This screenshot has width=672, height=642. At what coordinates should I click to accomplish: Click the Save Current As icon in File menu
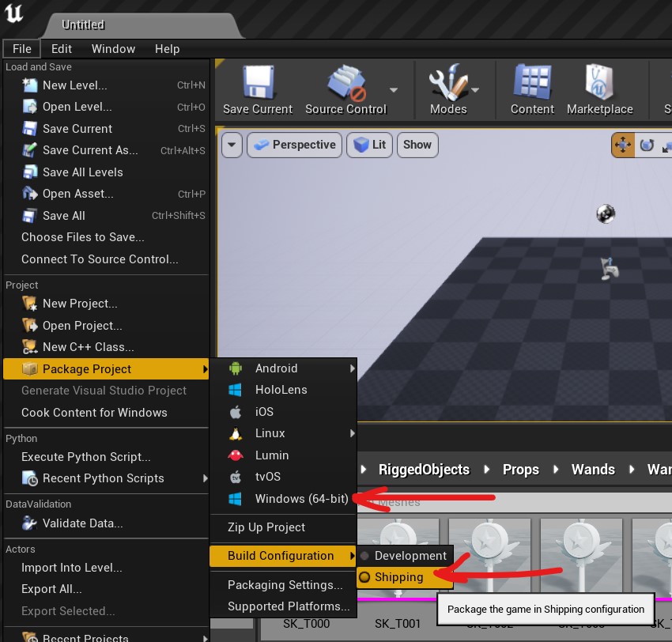(x=29, y=150)
